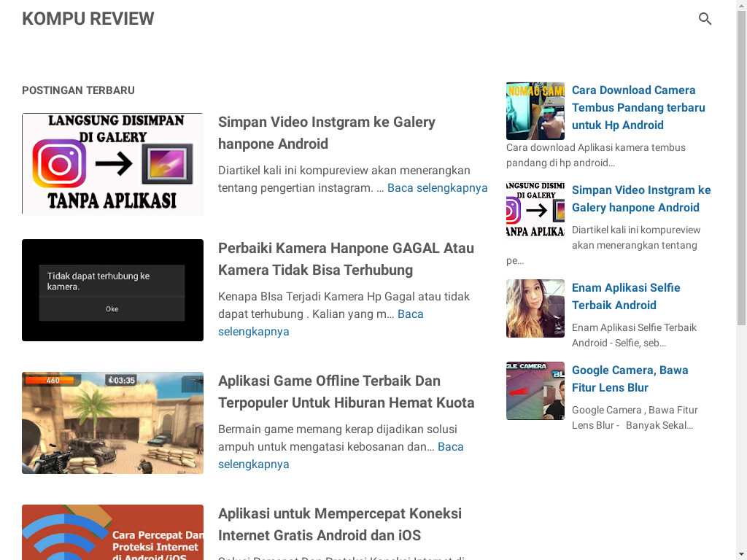Open the small sidebar Instagram gallery thumbnail
The image size is (747, 560).
[x=535, y=209]
